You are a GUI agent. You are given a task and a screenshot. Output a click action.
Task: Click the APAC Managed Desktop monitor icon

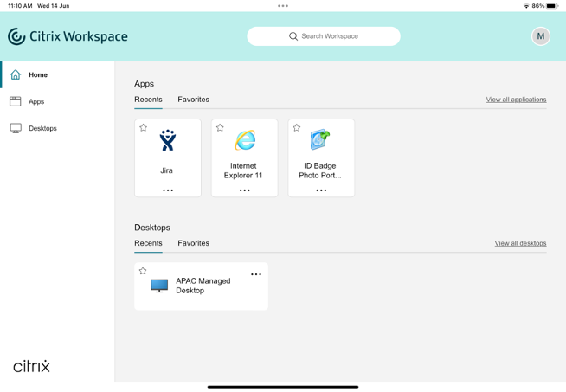[x=159, y=286]
